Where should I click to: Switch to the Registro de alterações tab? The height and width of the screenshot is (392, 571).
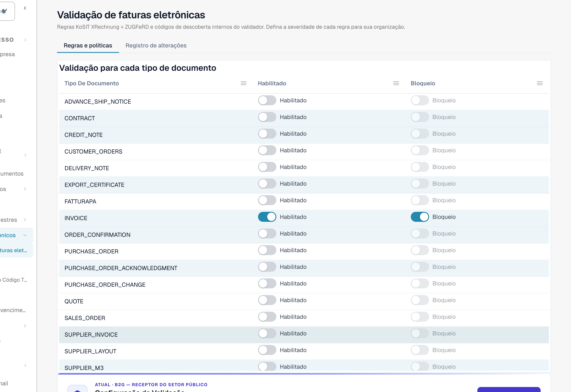click(x=156, y=45)
